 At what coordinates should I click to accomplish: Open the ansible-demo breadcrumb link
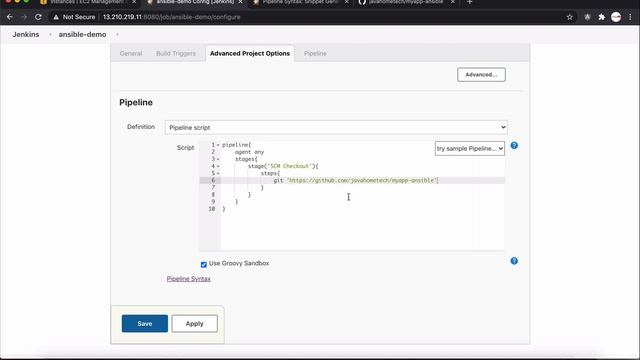click(82, 35)
